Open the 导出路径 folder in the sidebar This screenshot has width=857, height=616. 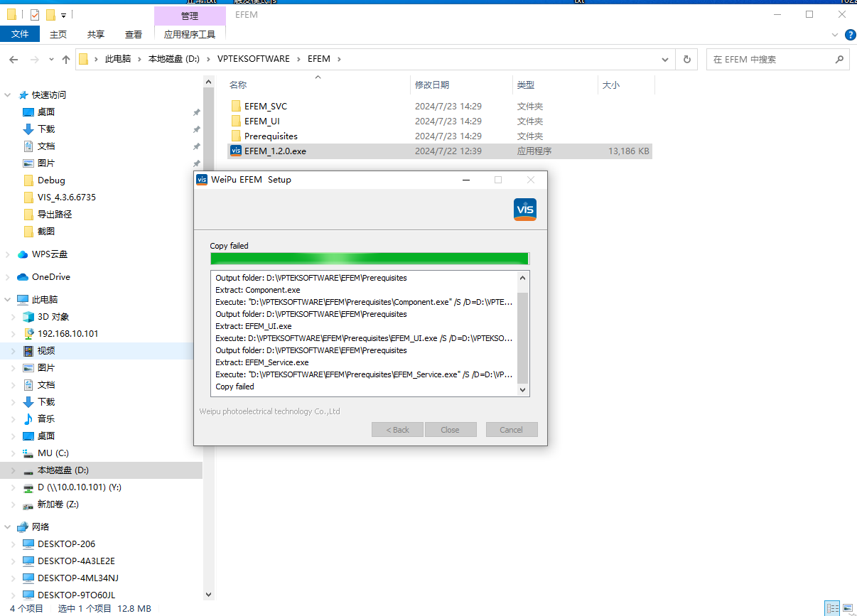tap(55, 215)
